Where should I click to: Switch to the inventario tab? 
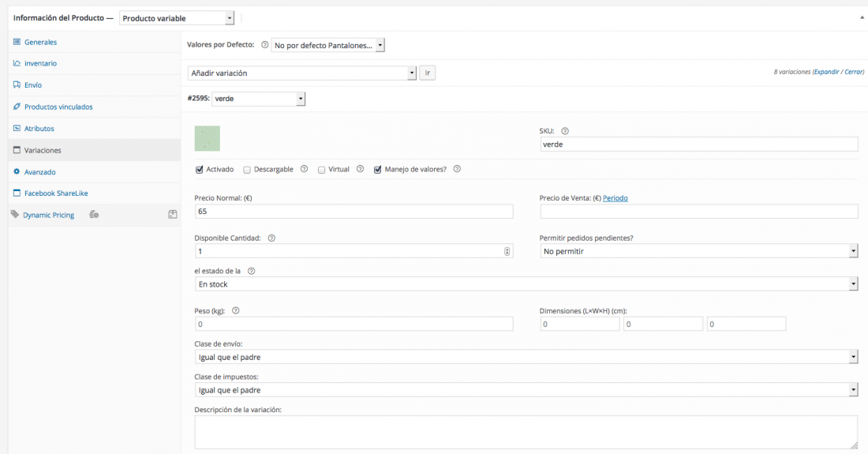[x=40, y=63]
